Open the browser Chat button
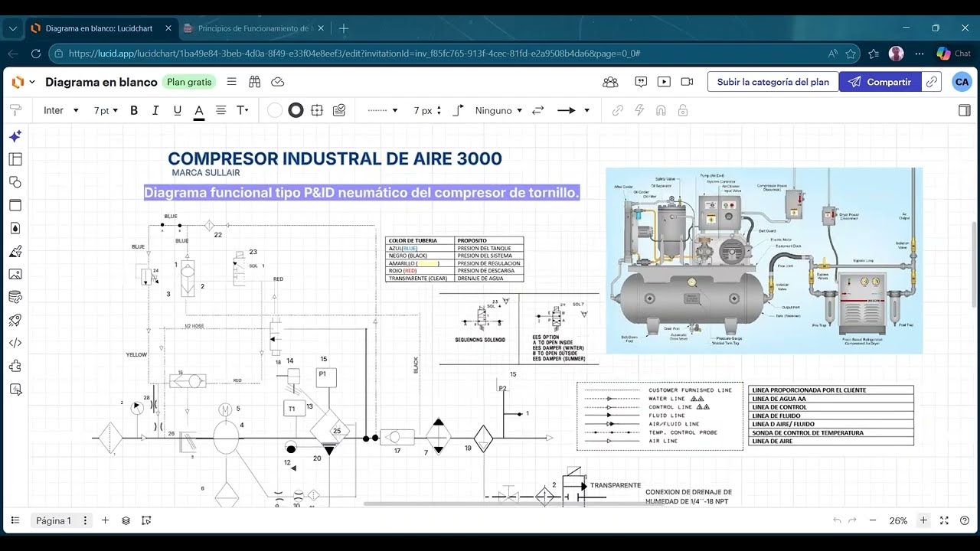Viewport: 980px width, 551px height. pos(954,54)
